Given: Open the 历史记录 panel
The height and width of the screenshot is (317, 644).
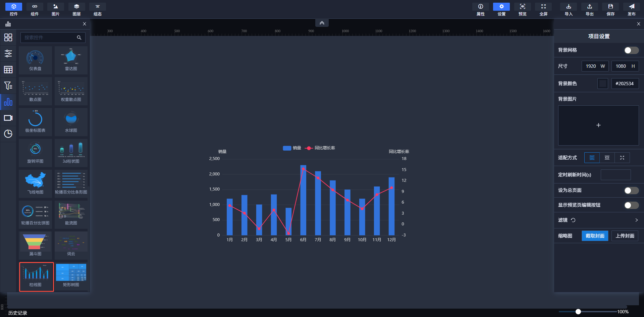Looking at the screenshot, I should [x=18, y=313].
